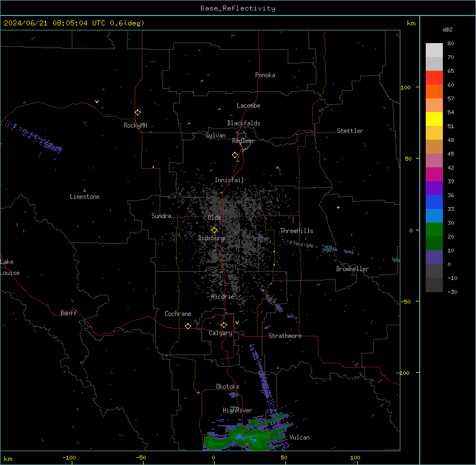
Task: Click the Sundre label
Action: tap(161, 216)
